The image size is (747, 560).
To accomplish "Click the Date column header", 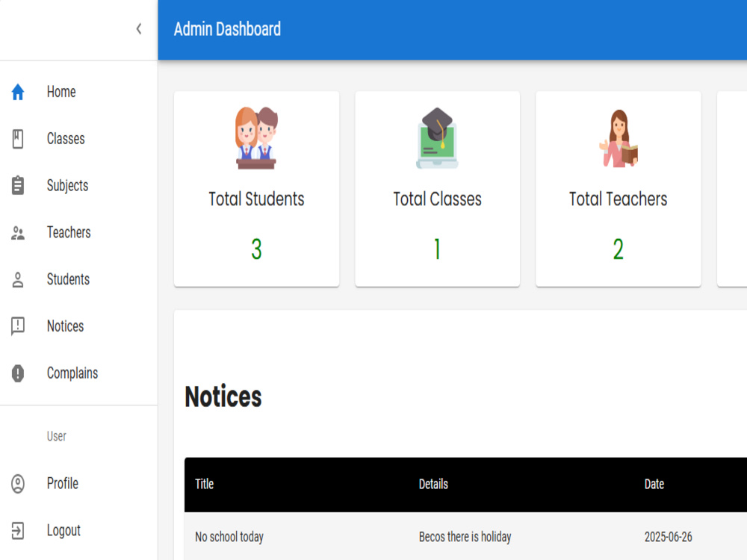I will (x=654, y=485).
